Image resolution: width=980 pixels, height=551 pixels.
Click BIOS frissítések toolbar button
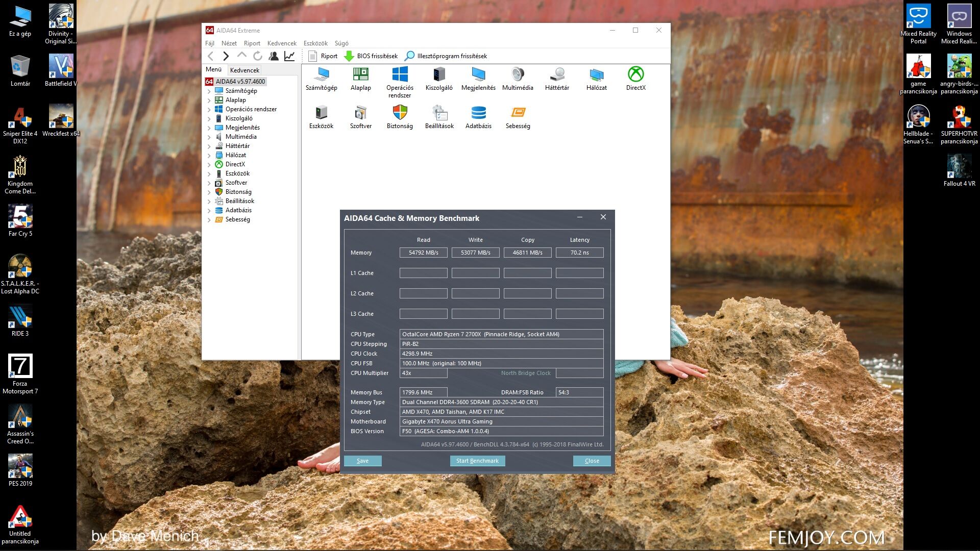click(x=371, y=56)
